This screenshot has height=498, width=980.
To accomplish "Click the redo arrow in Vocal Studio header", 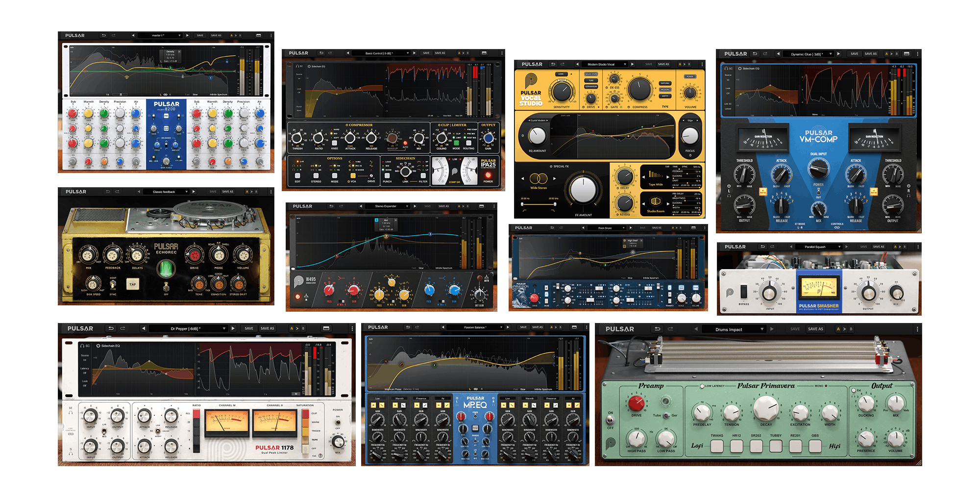I will [563, 64].
